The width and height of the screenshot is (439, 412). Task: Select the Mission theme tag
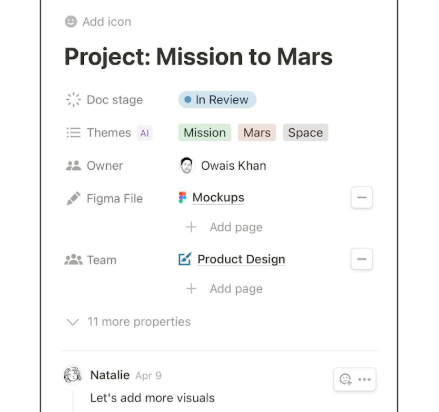click(x=205, y=133)
